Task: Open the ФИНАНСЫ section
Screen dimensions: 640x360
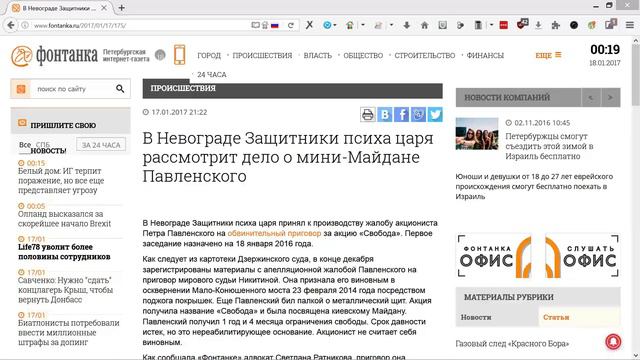Action: pos(485,56)
